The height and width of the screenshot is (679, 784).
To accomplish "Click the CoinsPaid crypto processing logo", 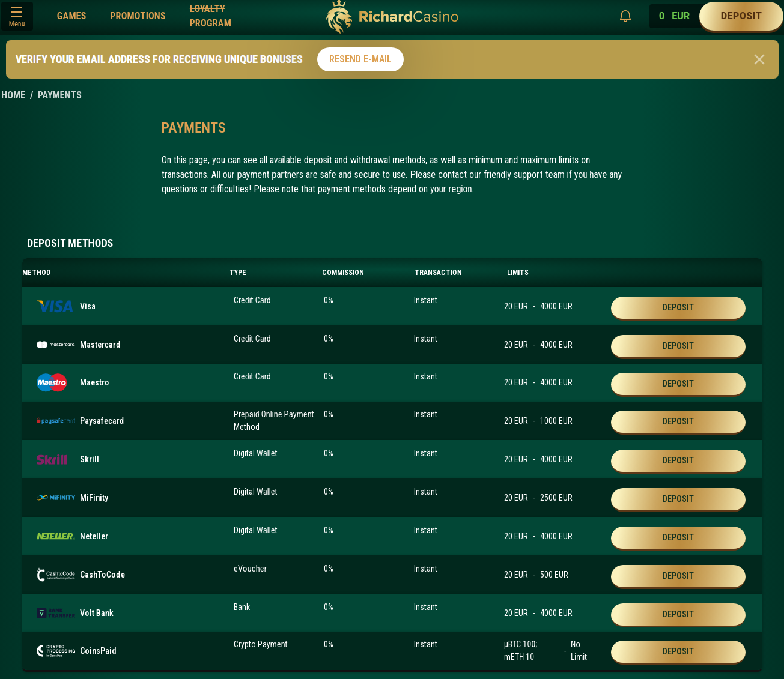I will [55, 651].
